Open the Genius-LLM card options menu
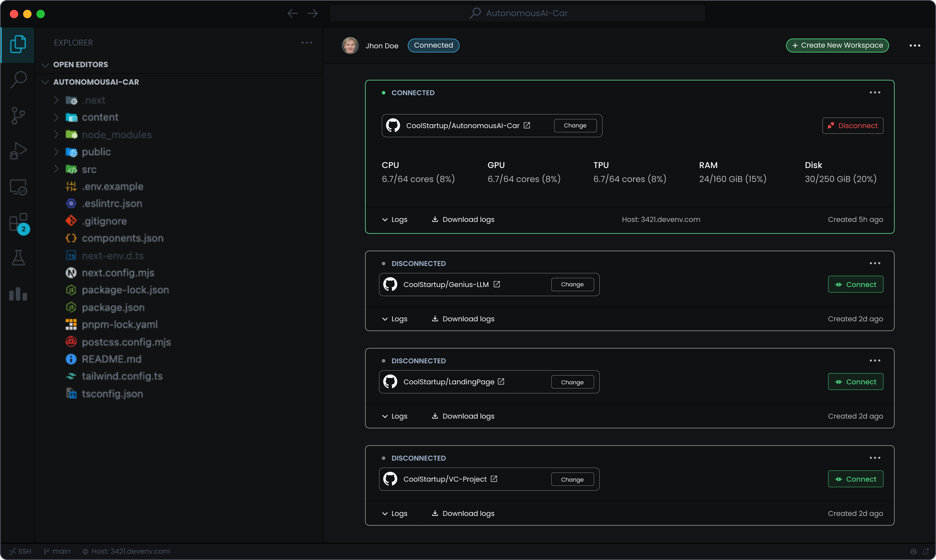Screen dimensions: 936x560 (874, 263)
